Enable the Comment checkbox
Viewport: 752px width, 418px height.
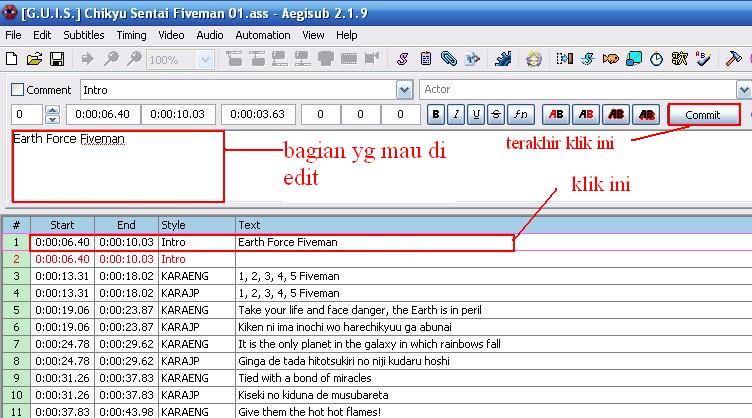17,90
